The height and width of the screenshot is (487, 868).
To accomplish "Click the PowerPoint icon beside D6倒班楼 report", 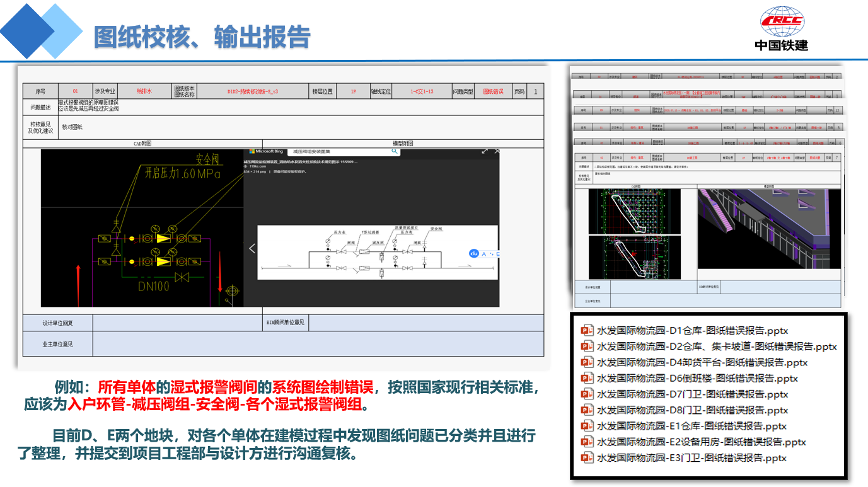I will coord(587,378).
